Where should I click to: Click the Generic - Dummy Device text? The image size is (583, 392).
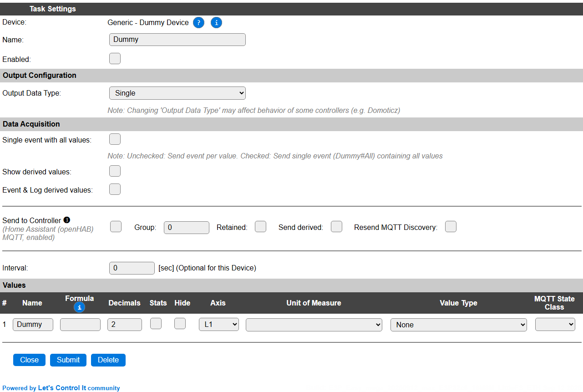148,22
